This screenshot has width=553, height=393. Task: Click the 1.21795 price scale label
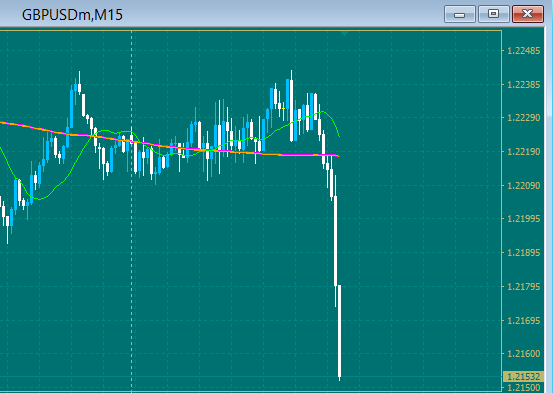click(x=523, y=286)
